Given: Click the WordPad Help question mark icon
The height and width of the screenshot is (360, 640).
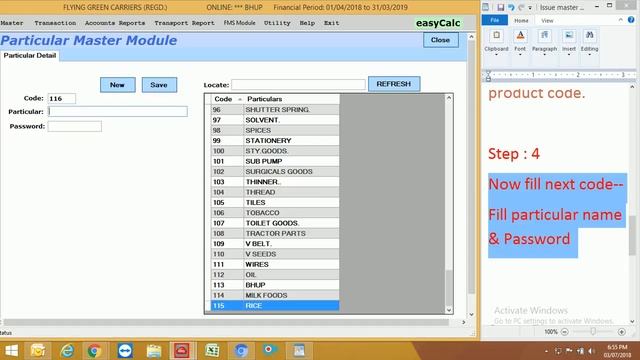Looking at the screenshot, I should point(631,20).
